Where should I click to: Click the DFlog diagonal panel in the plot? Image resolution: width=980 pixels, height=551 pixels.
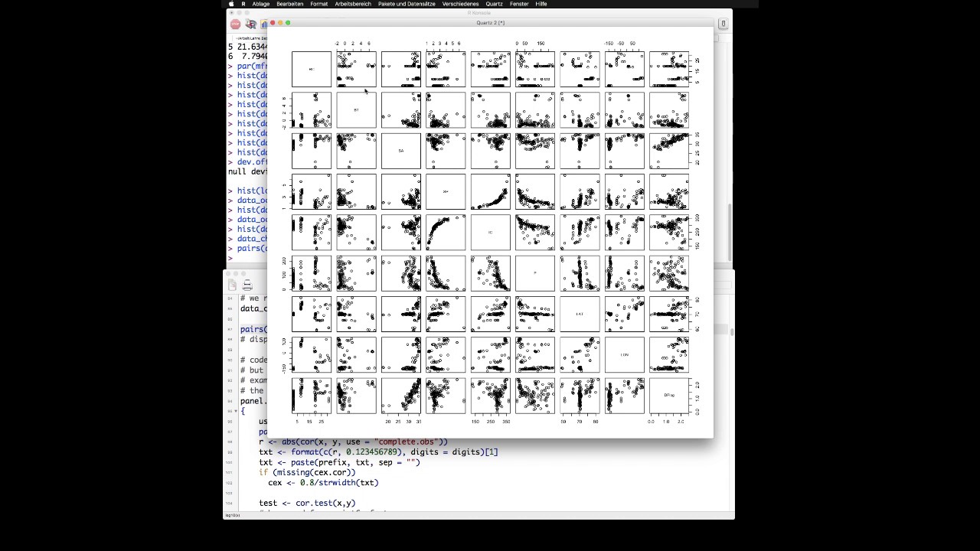669,396
